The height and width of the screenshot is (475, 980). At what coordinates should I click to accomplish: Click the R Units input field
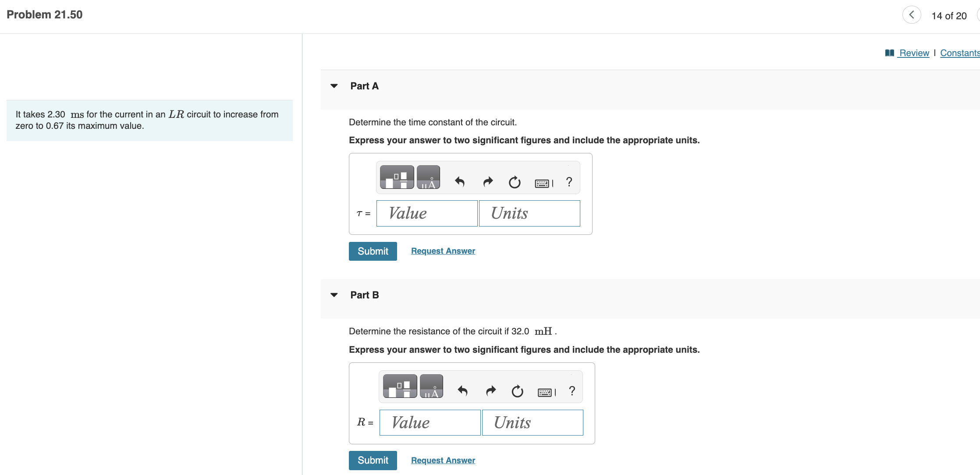coord(532,422)
